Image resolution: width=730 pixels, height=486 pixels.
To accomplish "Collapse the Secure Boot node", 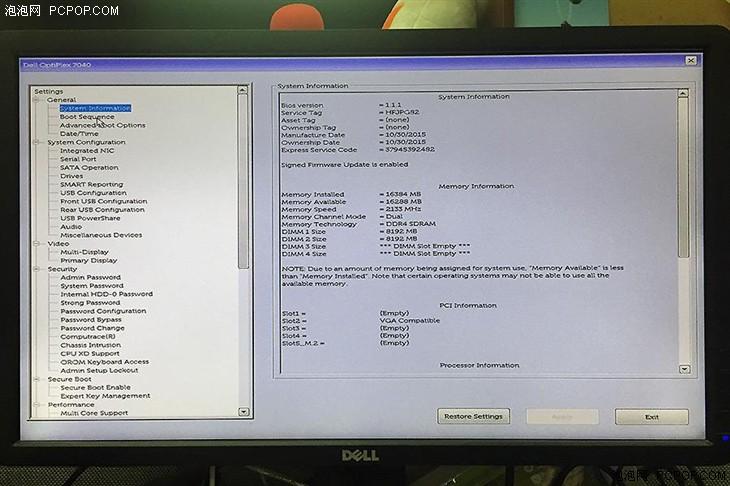I will coord(37,379).
